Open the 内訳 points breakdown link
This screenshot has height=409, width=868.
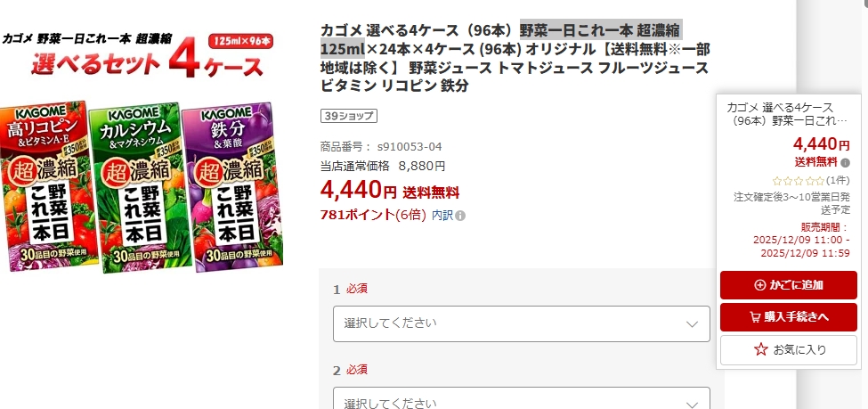tap(442, 216)
